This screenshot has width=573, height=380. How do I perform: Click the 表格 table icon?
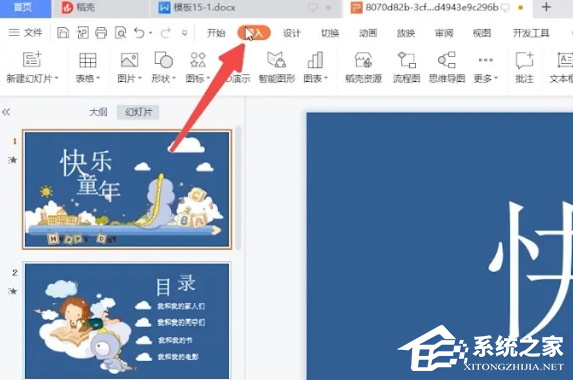[x=88, y=60]
